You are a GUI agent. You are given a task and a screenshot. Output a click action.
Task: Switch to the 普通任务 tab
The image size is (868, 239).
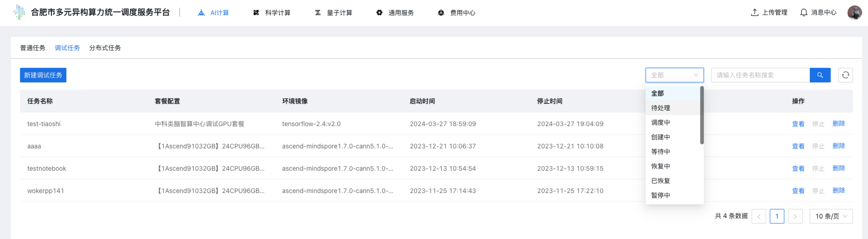pyautogui.click(x=33, y=48)
